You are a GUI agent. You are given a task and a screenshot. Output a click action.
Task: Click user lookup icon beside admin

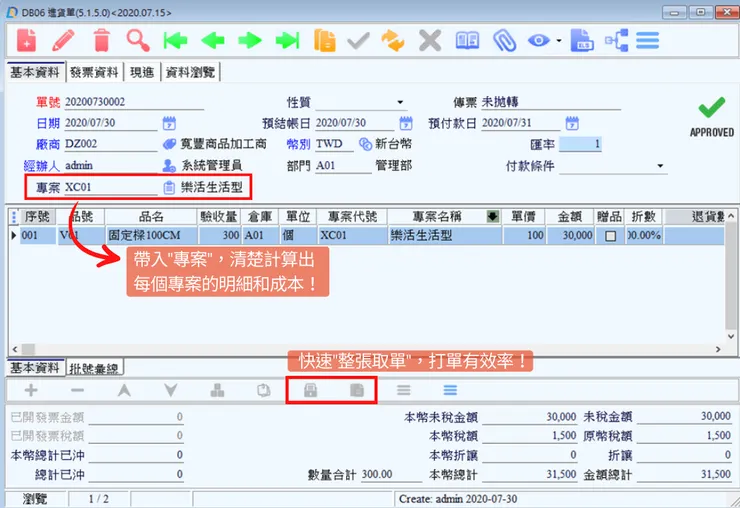[x=169, y=166]
